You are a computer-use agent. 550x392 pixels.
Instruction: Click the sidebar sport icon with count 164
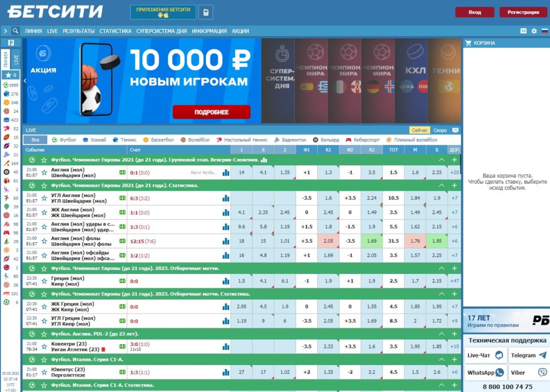click(6, 163)
